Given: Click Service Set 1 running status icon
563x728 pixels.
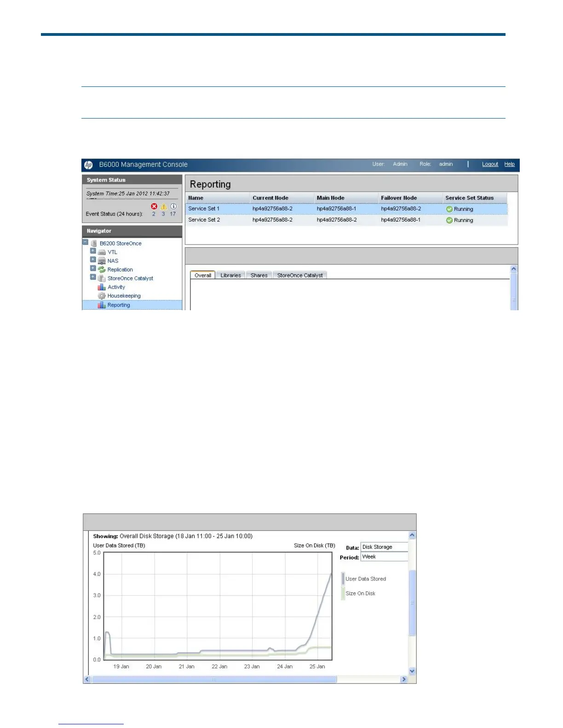Looking at the screenshot, I should [x=449, y=209].
